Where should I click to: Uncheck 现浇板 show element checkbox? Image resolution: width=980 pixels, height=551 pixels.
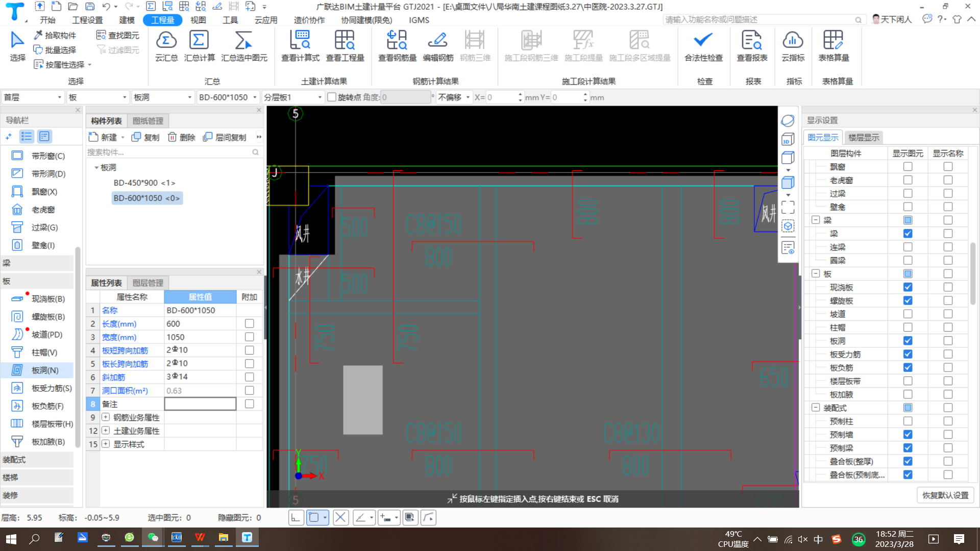coord(908,287)
